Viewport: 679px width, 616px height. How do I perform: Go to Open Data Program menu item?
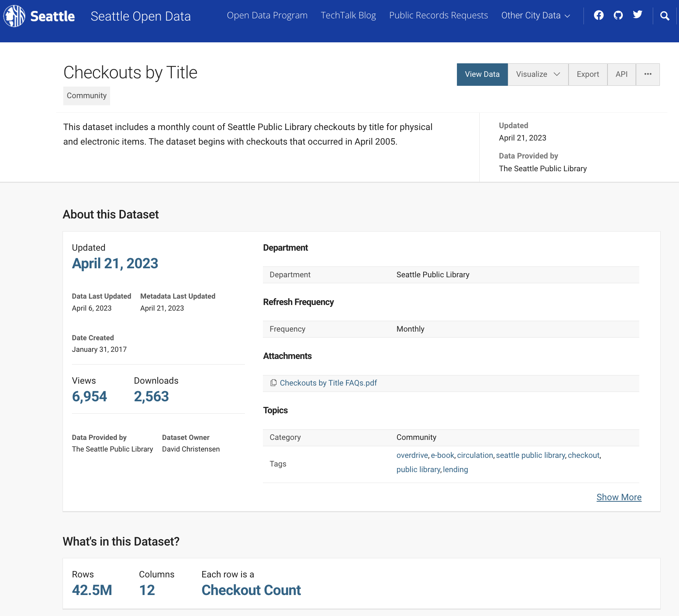click(x=267, y=15)
